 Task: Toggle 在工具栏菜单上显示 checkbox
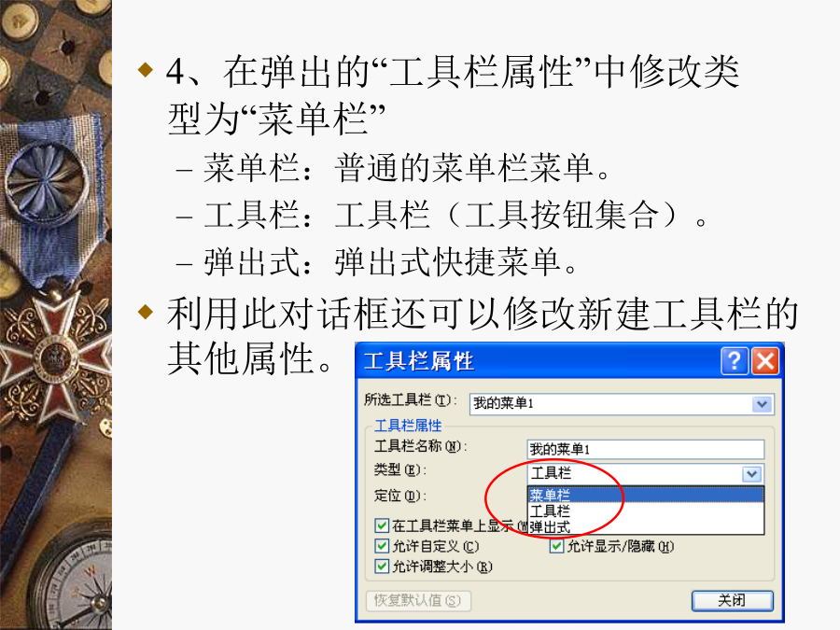click(x=382, y=525)
